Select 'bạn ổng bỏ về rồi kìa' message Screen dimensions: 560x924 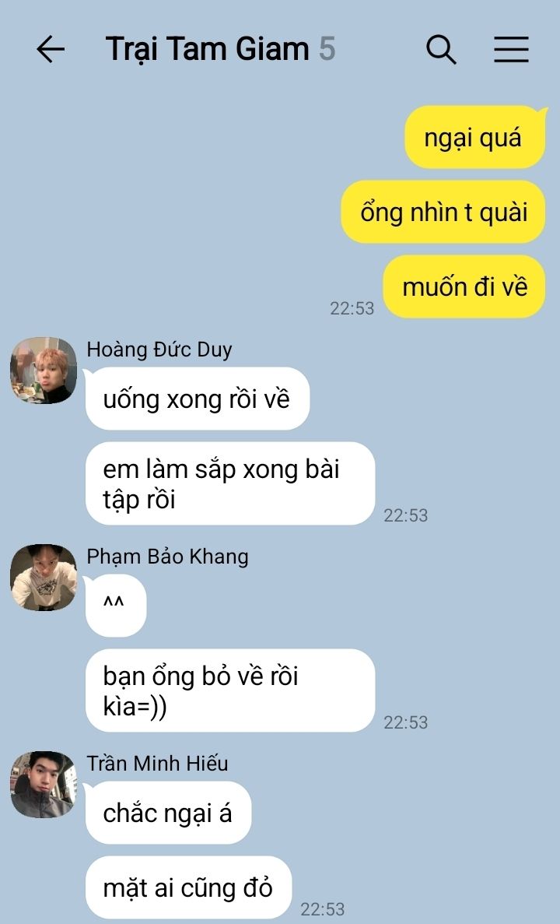click(x=230, y=690)
